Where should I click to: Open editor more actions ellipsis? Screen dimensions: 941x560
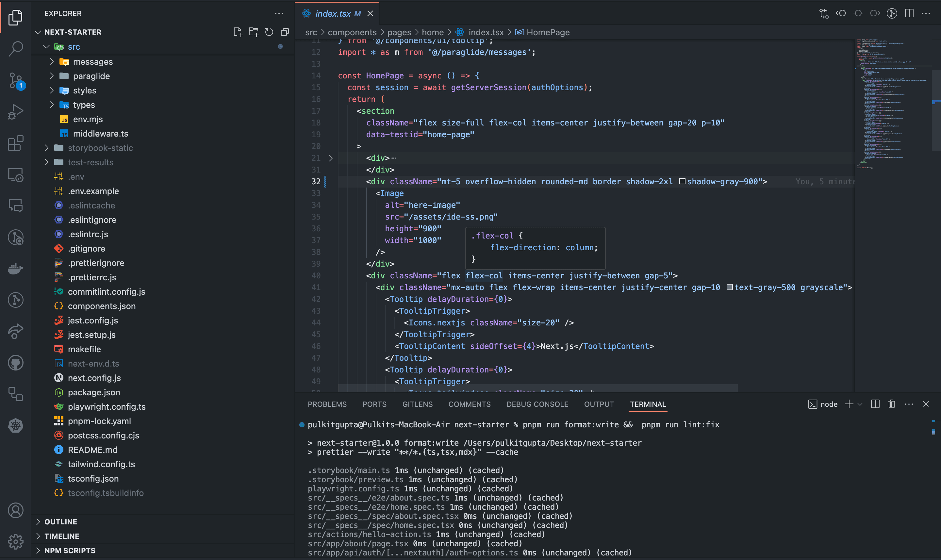pyautogui.click(x=926, y=13)
